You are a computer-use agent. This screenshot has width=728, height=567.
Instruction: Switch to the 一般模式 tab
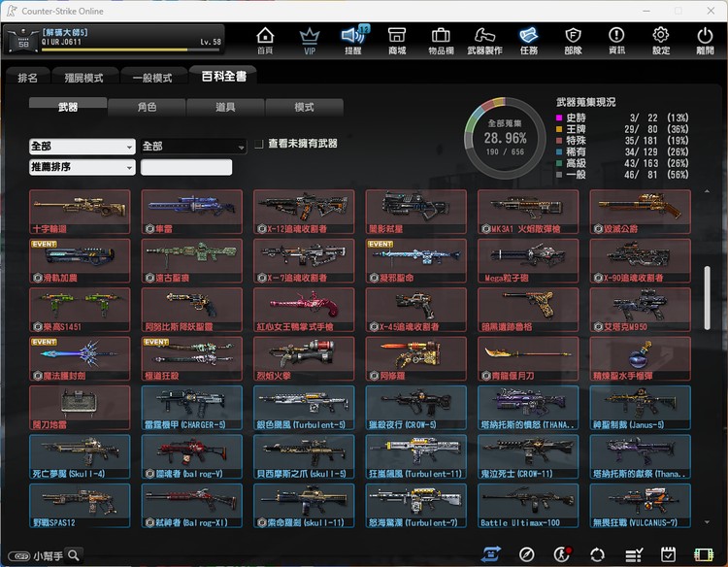pos(152,78)
